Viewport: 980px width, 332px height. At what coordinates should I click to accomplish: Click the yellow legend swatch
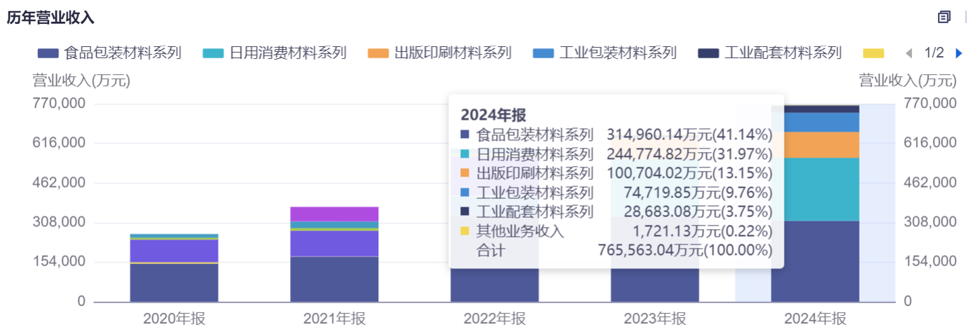(x=874, y=53)
